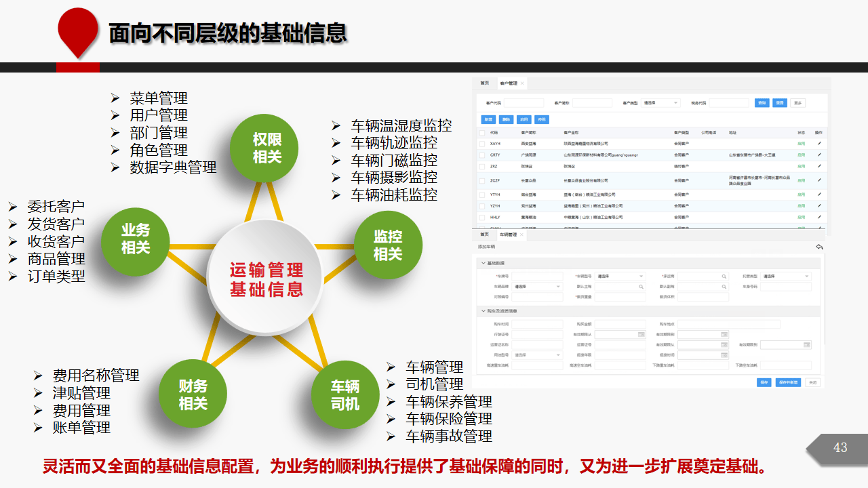Screen dimensions: 868x488
Task: Click the 启用 button above the table
Action: (x=524, y=119)
